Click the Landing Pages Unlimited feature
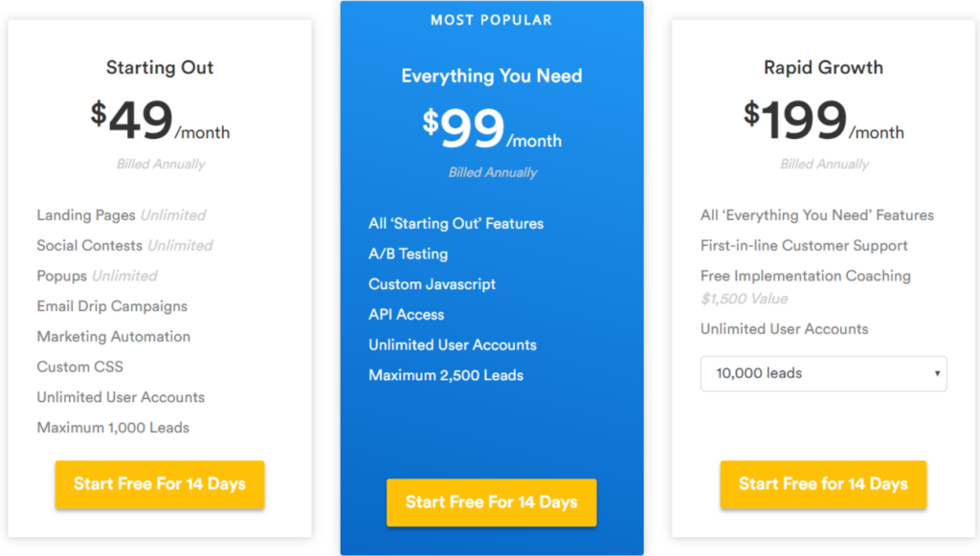This screenshot has height=556, width=980. 122,215
